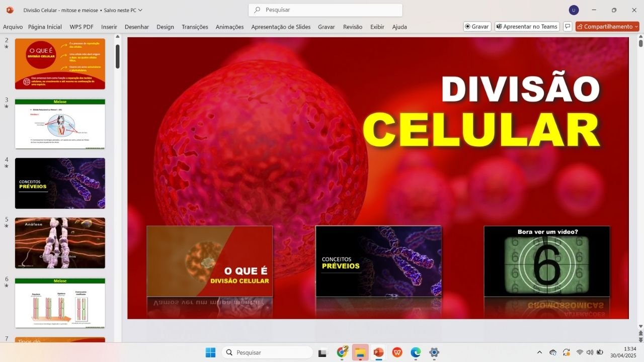644x362 pixels.
Task: Switch to the Transições tab
Action: point(195,27)
